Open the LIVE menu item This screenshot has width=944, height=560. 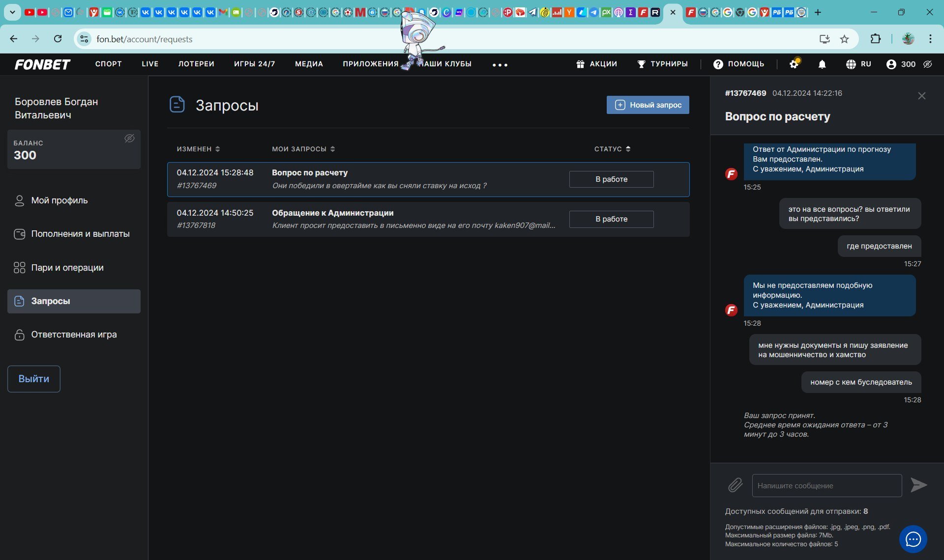150,64
